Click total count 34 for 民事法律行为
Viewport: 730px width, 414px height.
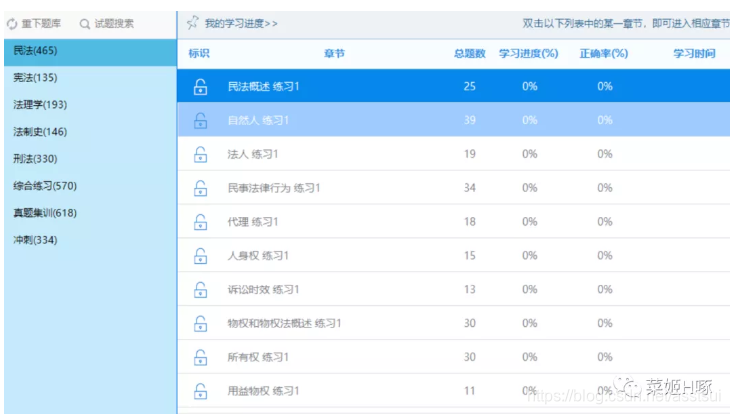[470, 188]
